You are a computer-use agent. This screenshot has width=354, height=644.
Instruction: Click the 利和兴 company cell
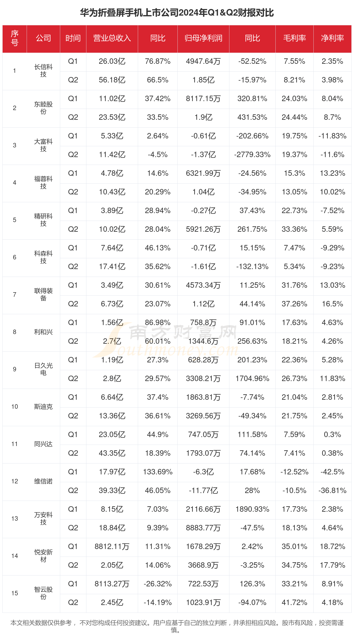coord(43,332)
